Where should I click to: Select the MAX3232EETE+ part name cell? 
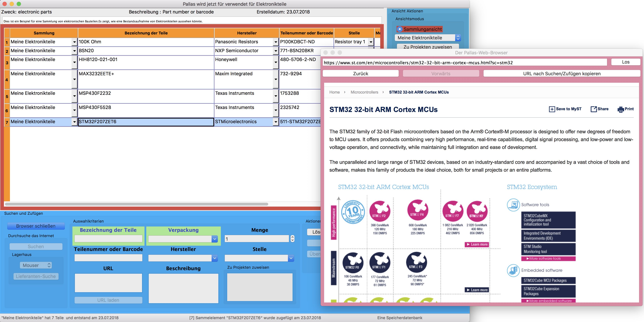[x=146, y=79]
